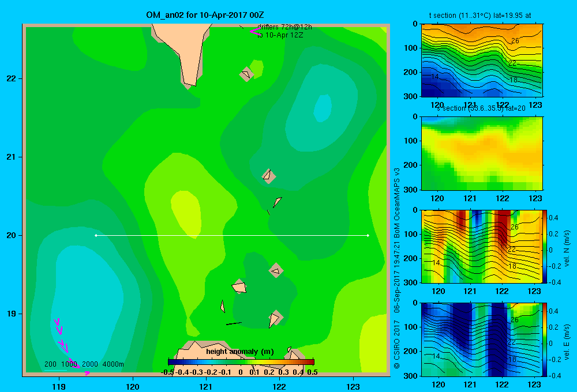Image resolution: width=577 pixels, height=392 pixels.
Task: Click the "26" contour label in the temperature section
Action: click(x=515, y=41)
